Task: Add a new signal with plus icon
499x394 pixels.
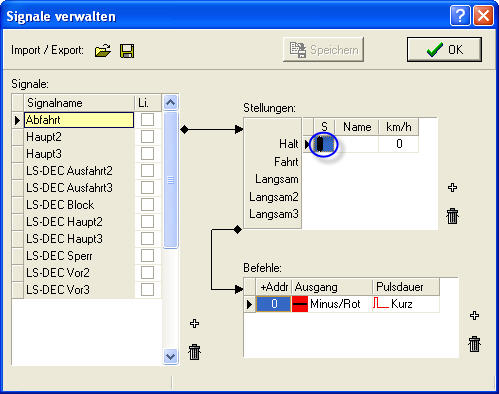Action: click(194, 323)
